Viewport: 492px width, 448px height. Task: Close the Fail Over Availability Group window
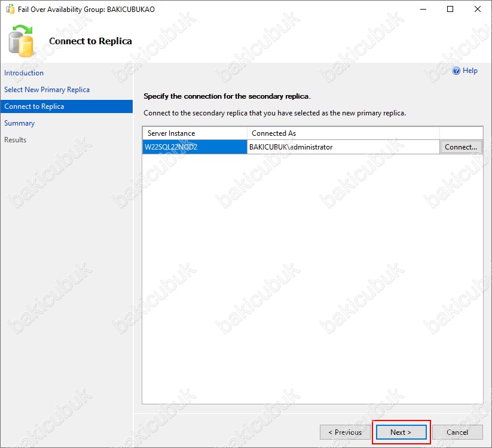click(477, 9)
